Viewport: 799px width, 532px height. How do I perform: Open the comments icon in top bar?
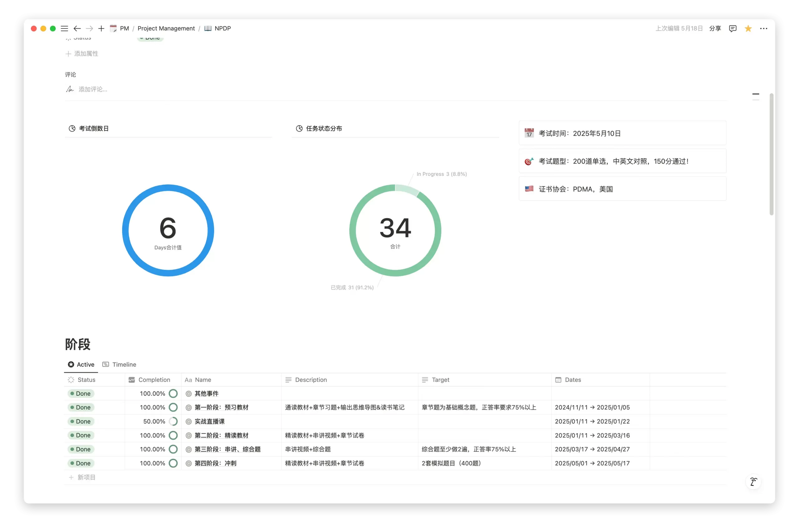[733, 28]
